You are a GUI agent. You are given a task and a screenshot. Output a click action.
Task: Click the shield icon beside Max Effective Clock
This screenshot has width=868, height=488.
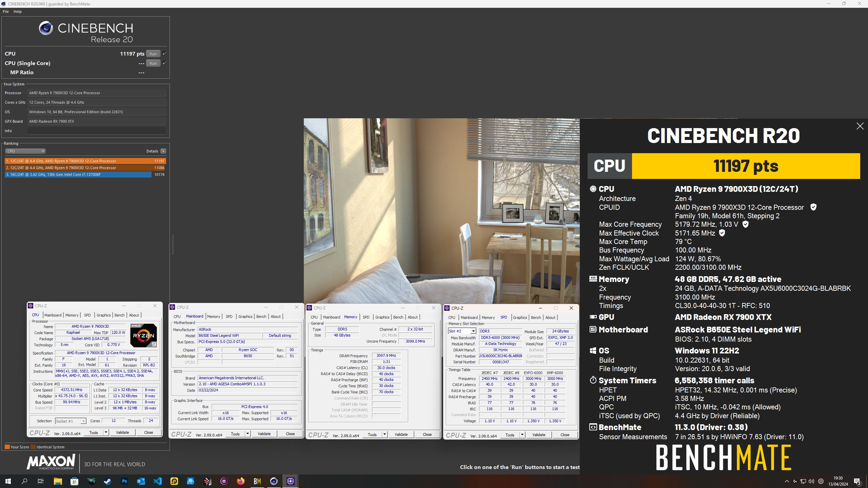722,233
